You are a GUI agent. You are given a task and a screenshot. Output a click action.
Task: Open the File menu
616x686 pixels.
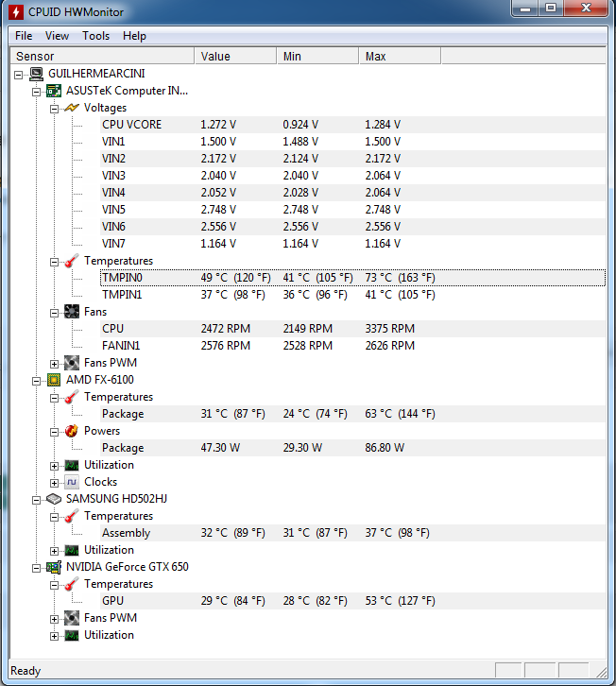click(24, 36)
